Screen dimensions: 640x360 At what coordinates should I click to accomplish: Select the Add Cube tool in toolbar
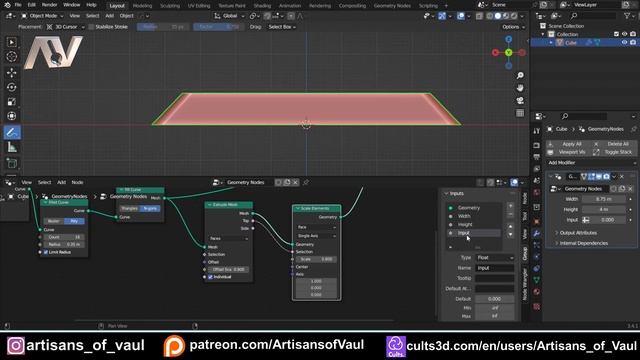12,163
